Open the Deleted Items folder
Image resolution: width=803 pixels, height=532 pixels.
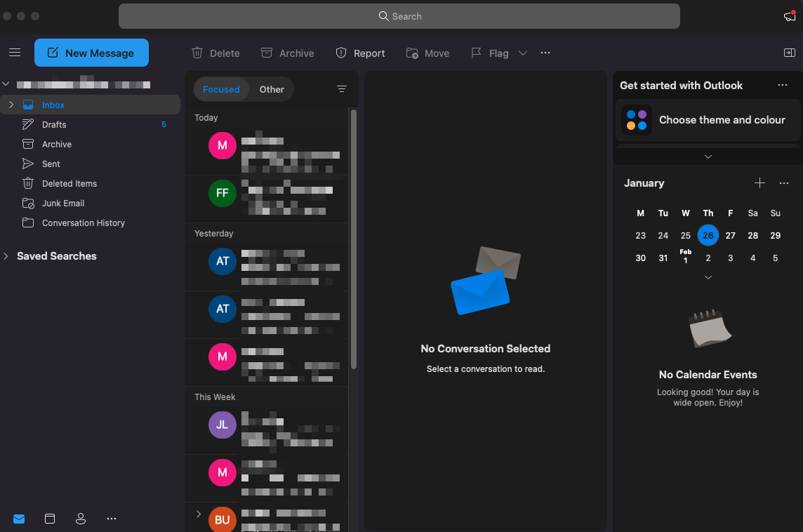[x=90, y=183]
